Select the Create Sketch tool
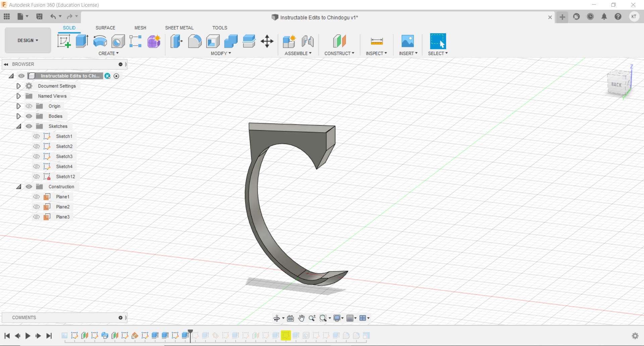644x346 pixels. tap(64, 41)
